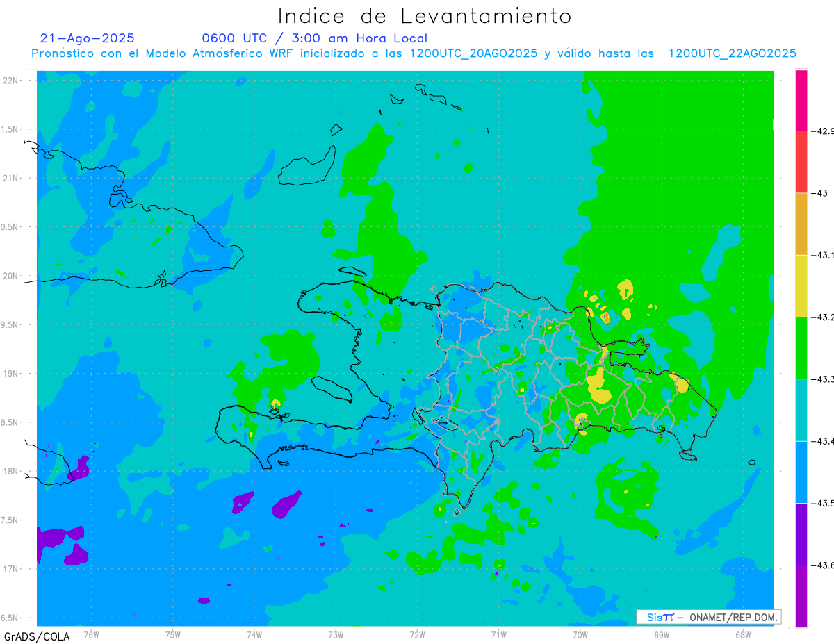
Task: Click the '74W' longitude label
Action: [254, 634]
